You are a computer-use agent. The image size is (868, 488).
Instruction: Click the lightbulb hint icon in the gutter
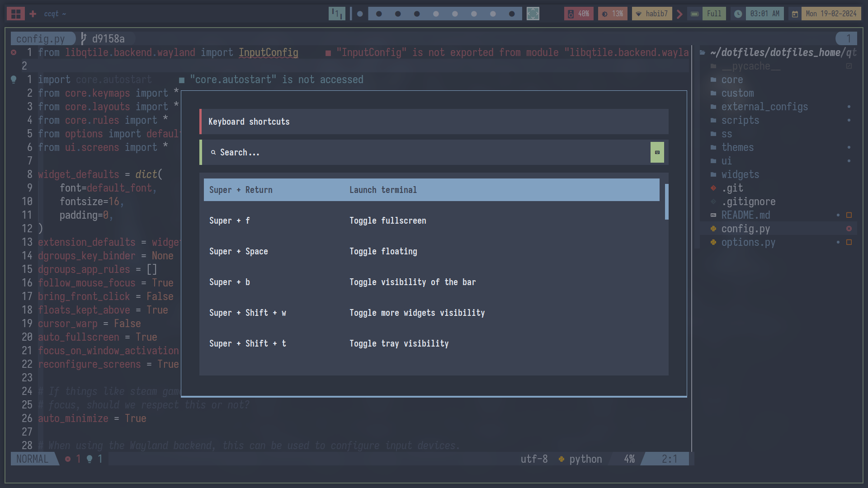coord(14,80)
